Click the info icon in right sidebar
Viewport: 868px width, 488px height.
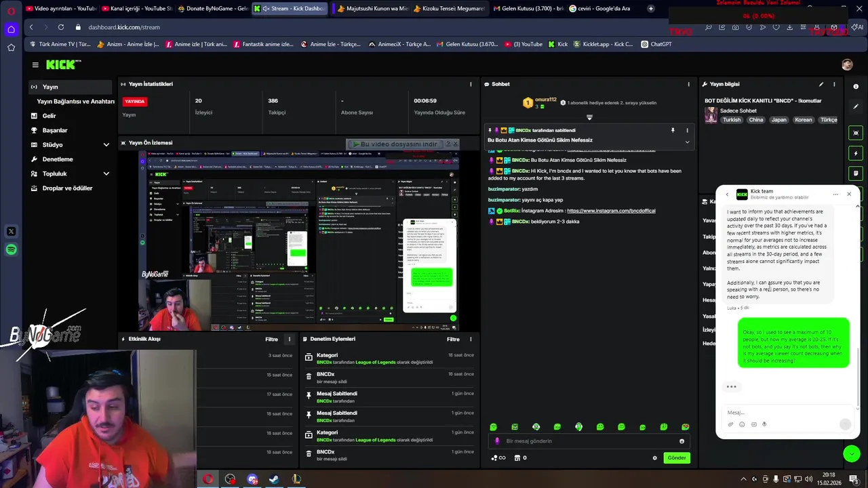coord(856,87)
